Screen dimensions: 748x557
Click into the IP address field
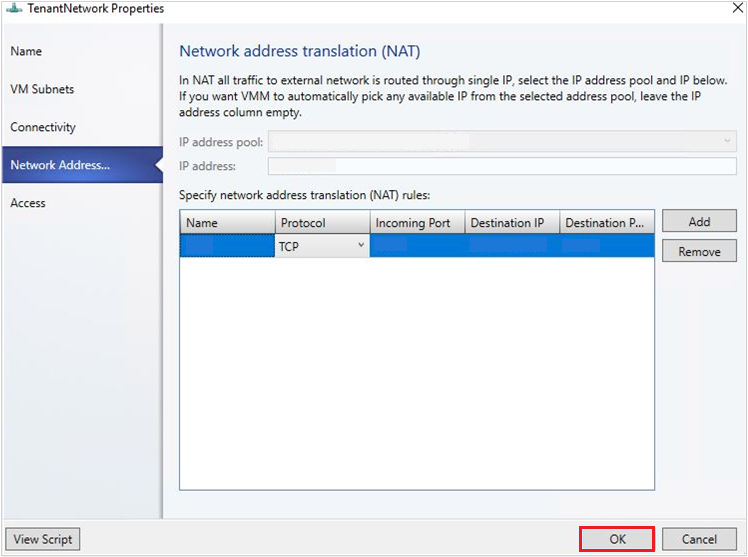[x=502, y=166]
